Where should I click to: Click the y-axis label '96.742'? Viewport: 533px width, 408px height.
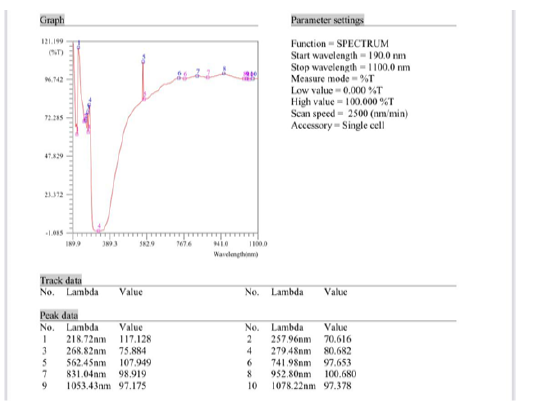54,79
